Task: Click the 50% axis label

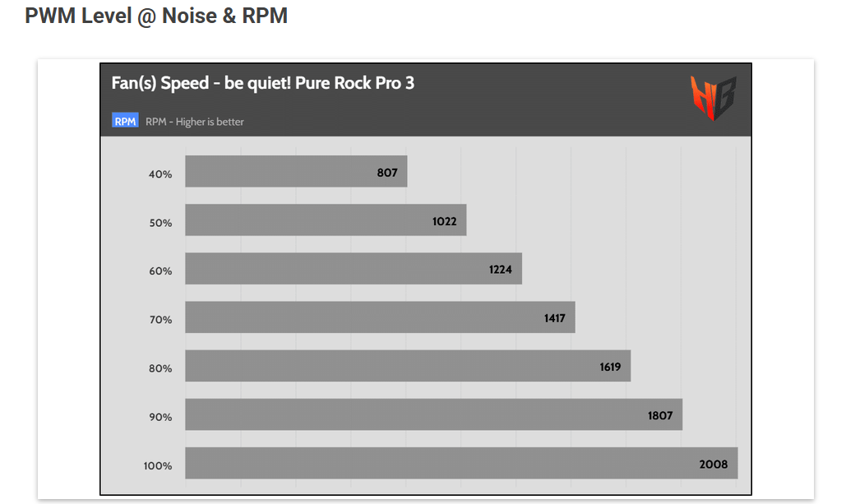Action: click(x=160, y=223)
